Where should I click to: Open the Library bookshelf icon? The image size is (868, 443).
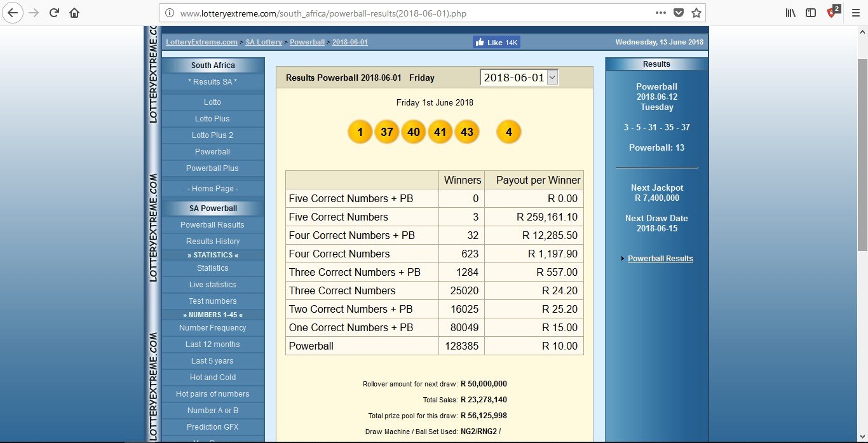point(790,13)
